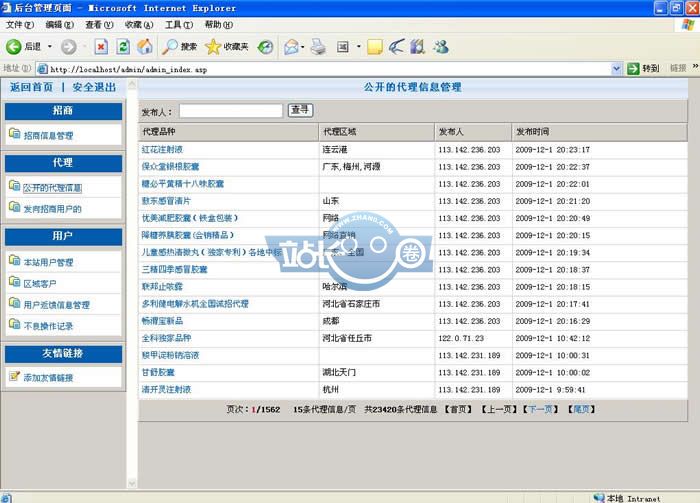Open product link 全科独家品种
The width and height of the screenshot is (700, 503).
coord(166,338)
